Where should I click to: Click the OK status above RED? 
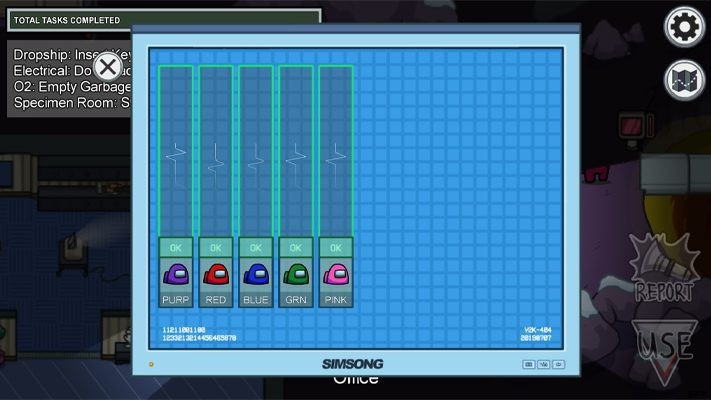click(x=215, y=248)
